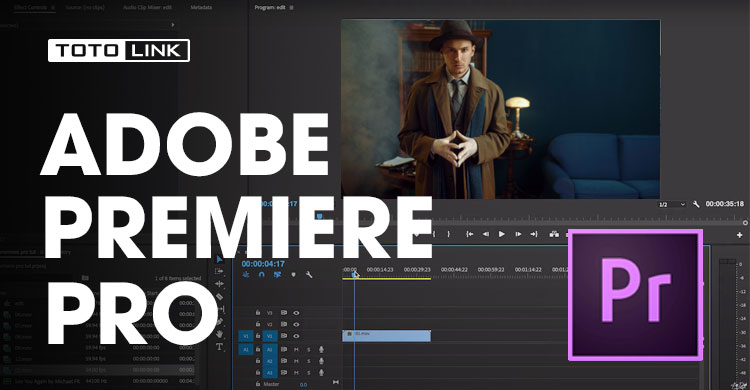This screenshot has height=390, width=750.
Task: Toggle V3 track output eye
Action: coord(296,313)
